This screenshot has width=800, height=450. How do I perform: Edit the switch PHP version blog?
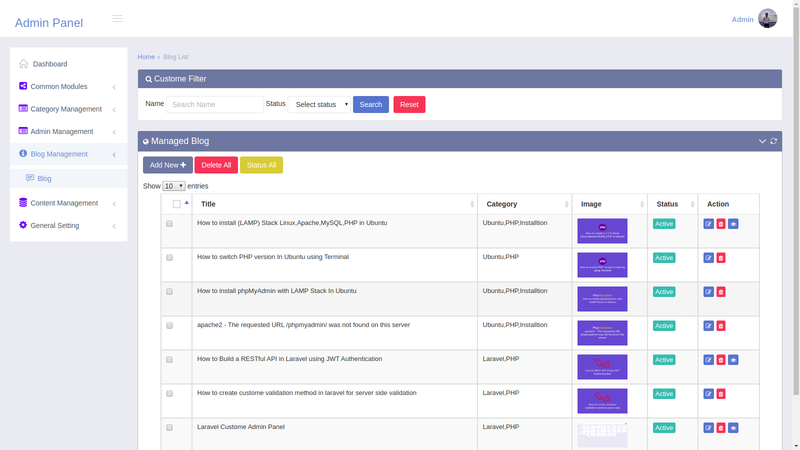709,258
